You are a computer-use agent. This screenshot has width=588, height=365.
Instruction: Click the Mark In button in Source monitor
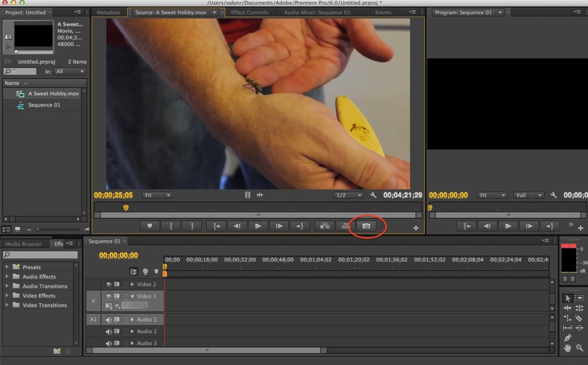pos(171,226)
